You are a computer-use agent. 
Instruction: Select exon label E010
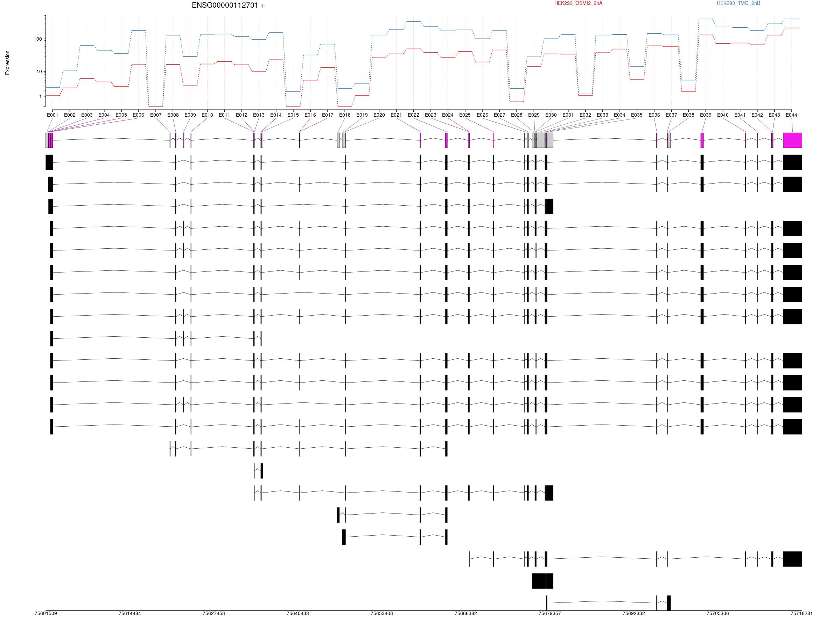pos(207,115)
